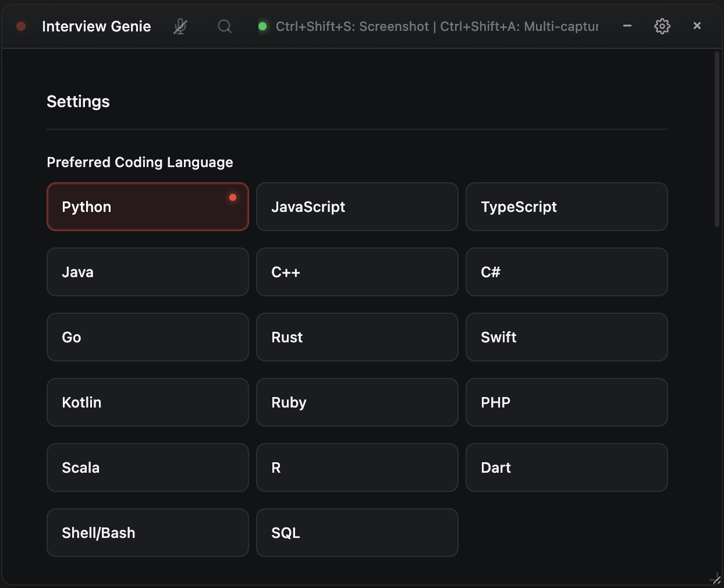Choose JavaScript as coding language
Viewport: 724px width, 588px height.
(x=357, y=207)
